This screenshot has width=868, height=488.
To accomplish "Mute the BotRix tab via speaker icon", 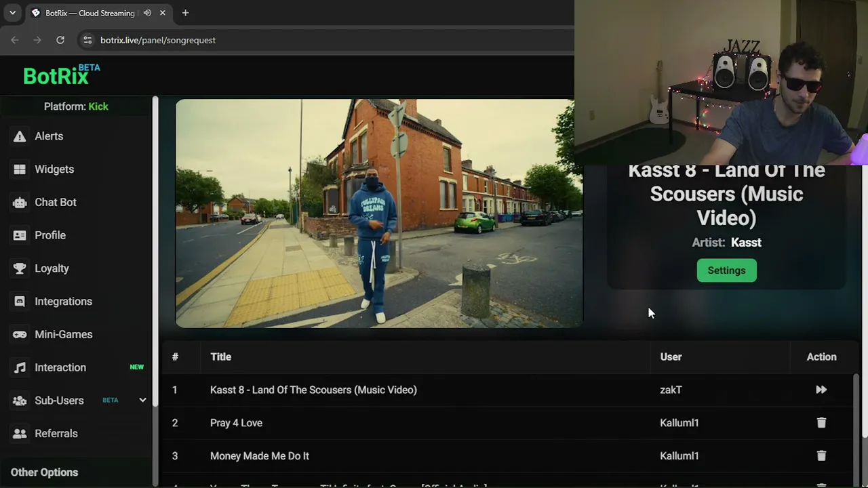I will click(x=147, y=13).
